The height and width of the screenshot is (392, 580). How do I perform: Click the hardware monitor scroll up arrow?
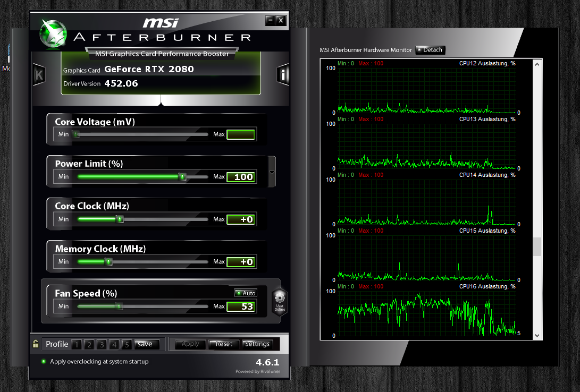tap(537, 64)
